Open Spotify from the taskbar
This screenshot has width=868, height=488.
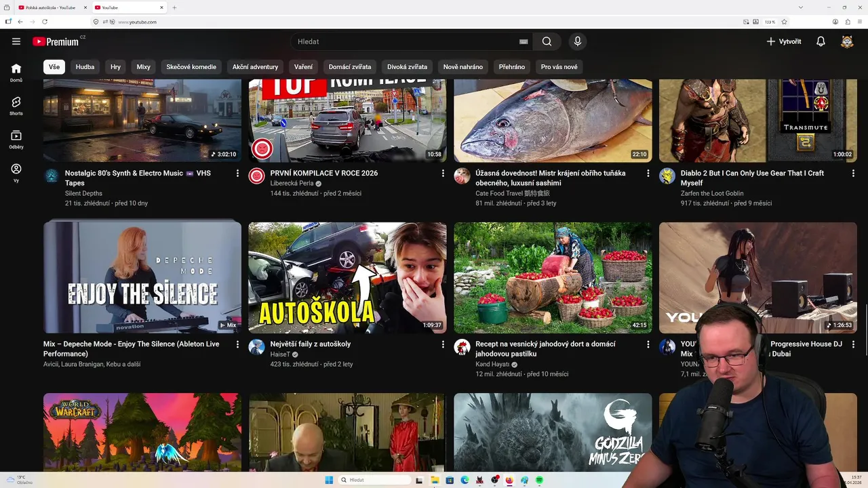tap(539, 480)
